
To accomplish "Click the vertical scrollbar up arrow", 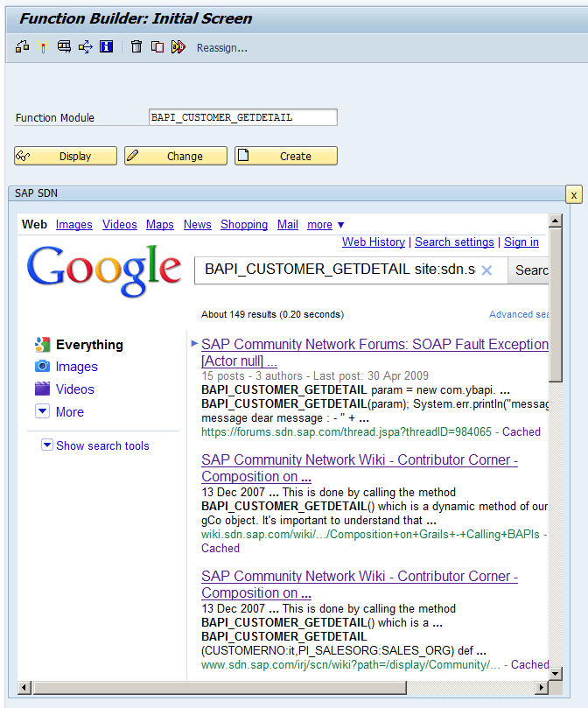I will (x=556, y=221).
